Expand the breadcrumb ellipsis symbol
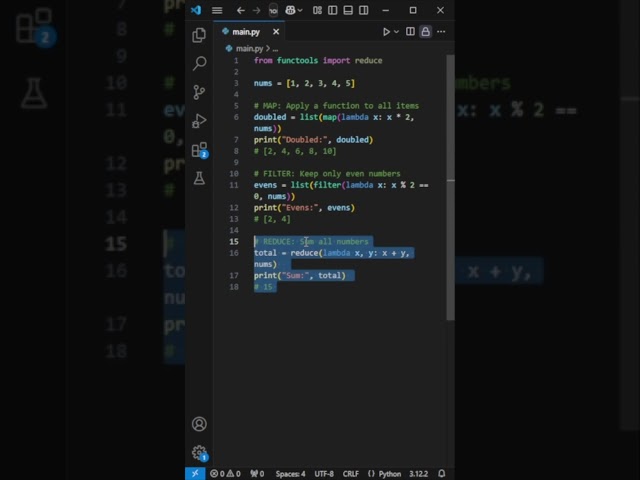This screenshot has width=640, height=480. 275,49
